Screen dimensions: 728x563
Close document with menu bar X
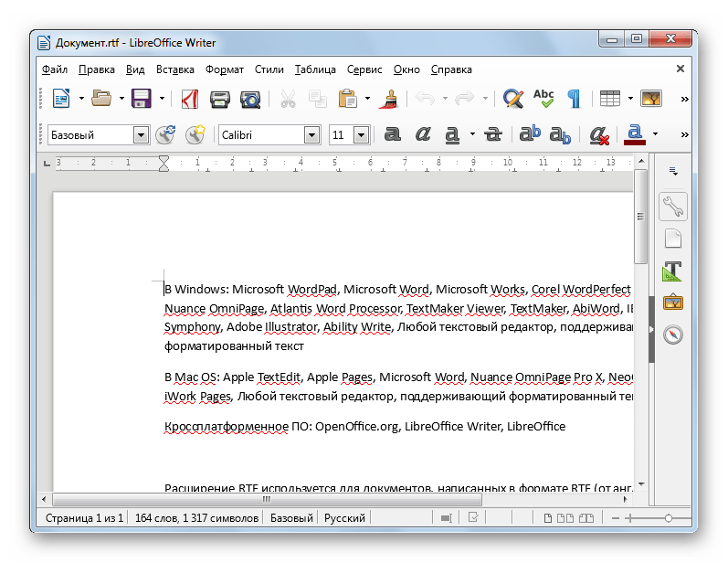pyautogui.click(x=681, y=69)
